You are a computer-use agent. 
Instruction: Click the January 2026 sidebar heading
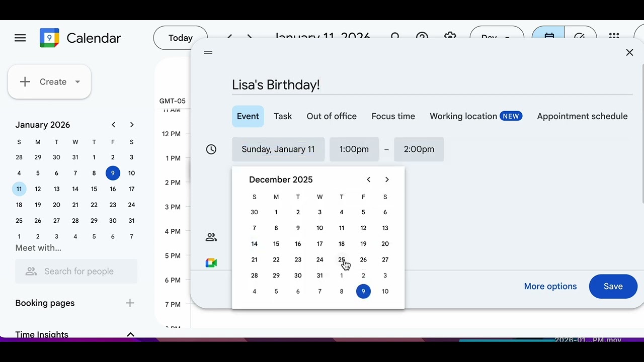43,125
